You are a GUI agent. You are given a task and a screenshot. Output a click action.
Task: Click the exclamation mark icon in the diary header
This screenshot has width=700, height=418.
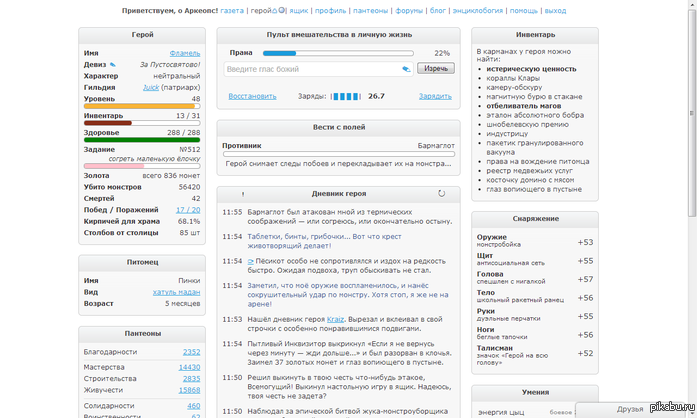242,193
